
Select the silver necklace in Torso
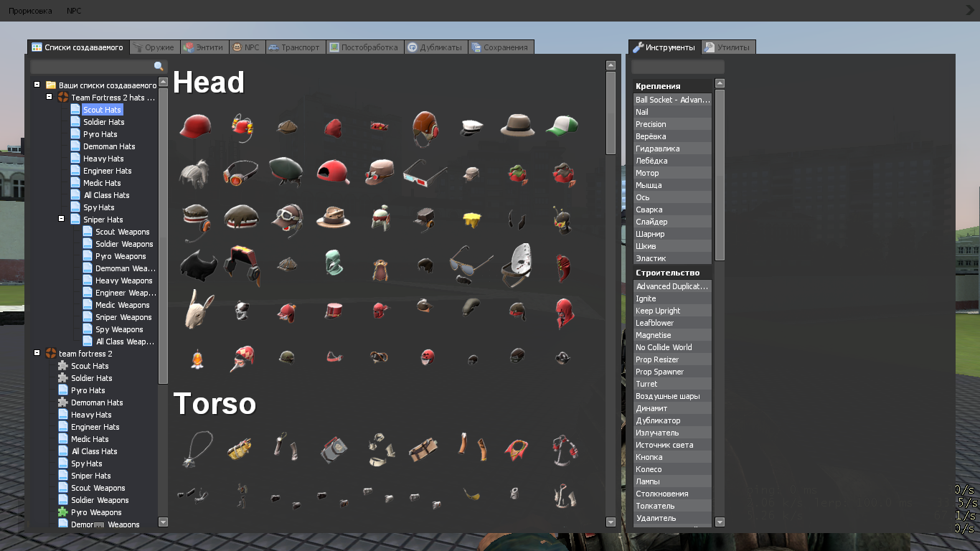click(196, 450)
